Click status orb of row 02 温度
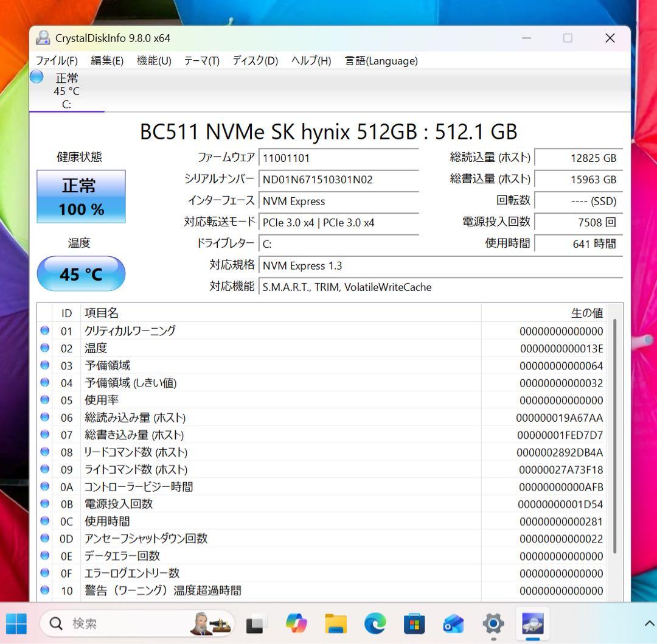 tap(45, 348)
